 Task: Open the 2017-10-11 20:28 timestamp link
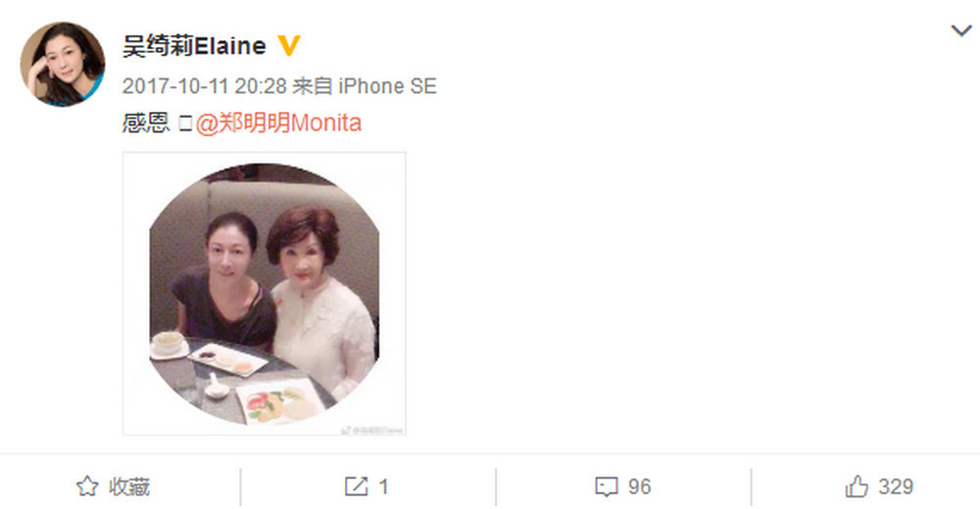(205, 85)
